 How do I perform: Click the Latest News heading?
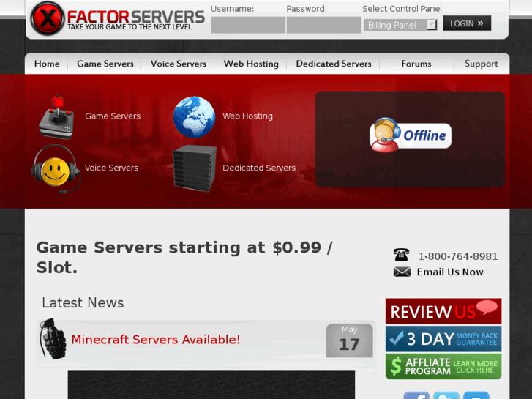pos(83,302)
